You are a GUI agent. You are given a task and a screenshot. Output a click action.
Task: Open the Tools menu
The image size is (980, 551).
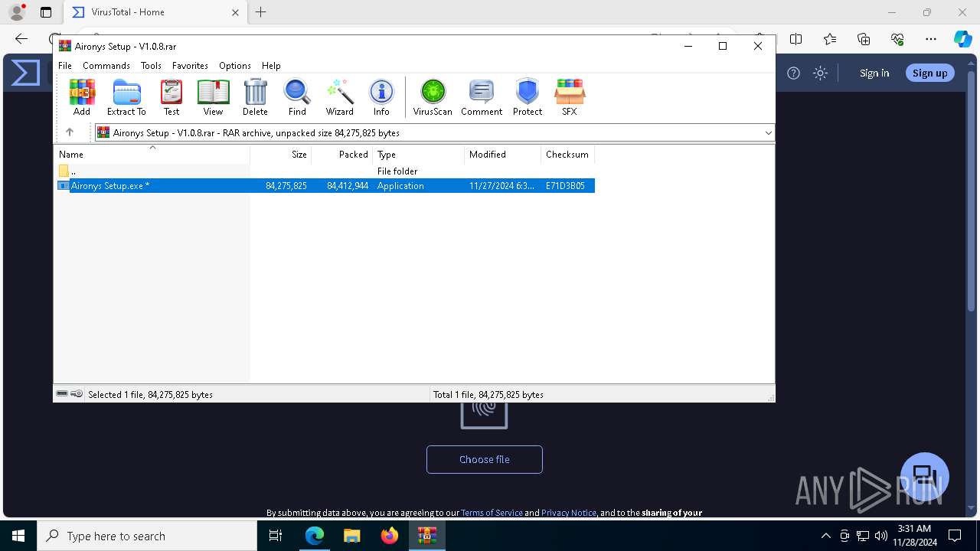point(151,66)
